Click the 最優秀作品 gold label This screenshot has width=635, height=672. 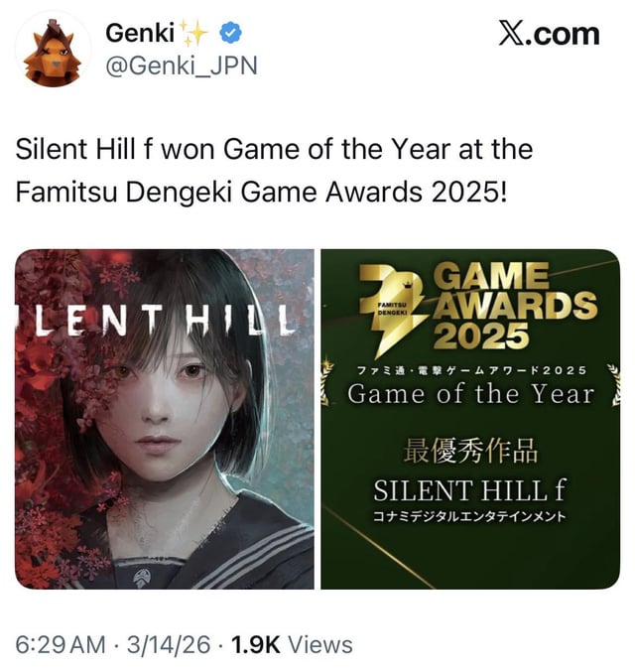[x=470, y=451]
